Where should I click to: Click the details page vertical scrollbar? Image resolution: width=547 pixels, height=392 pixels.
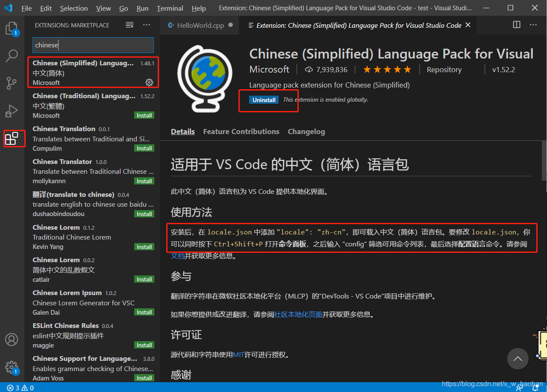544,160
